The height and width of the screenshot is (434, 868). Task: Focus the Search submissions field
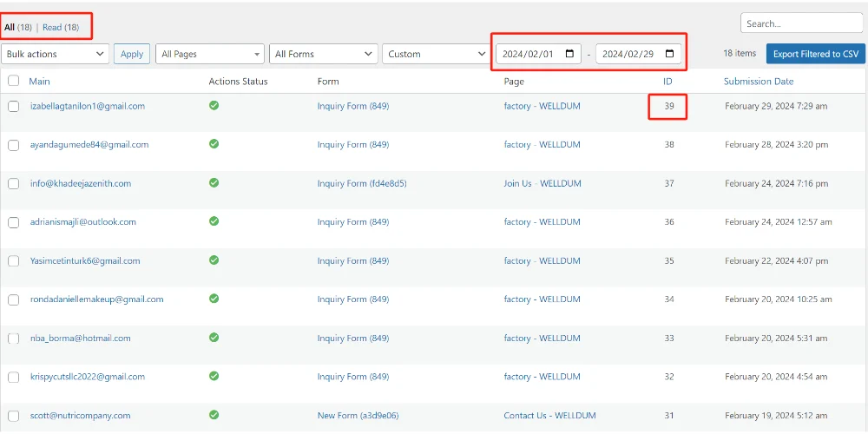click(x=801, y=23)
